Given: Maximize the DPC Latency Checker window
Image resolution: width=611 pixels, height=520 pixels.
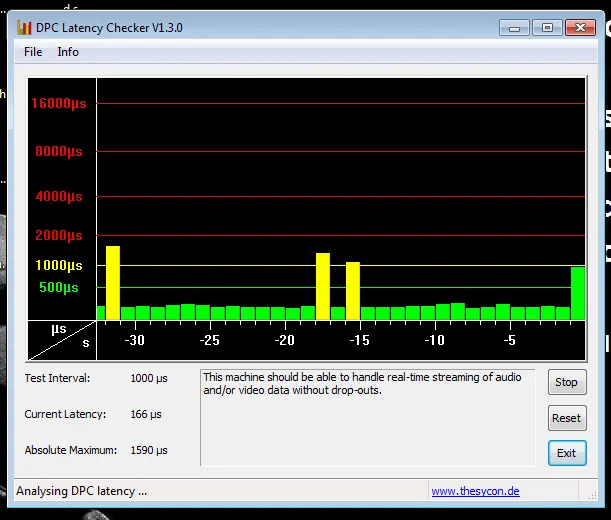Looking at the screenshot, I should pyautogui.click(x=545, y=27).
